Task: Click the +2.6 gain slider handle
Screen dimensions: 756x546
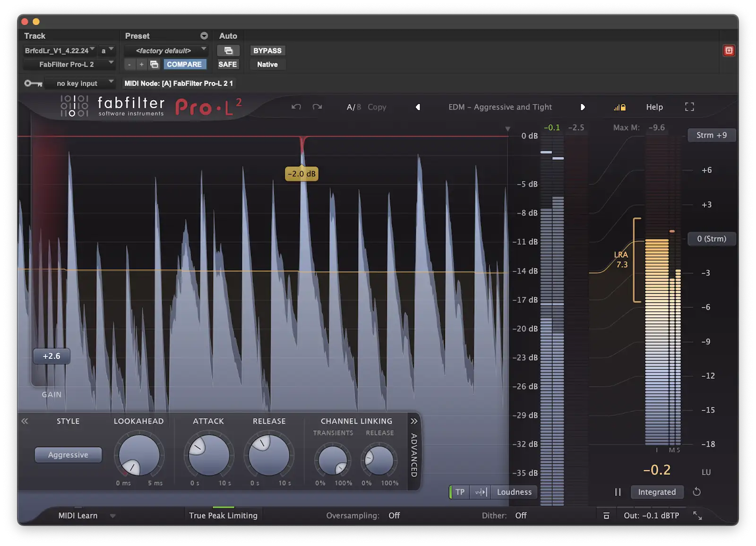Action: pyautogui.click(x=52, y=356)
